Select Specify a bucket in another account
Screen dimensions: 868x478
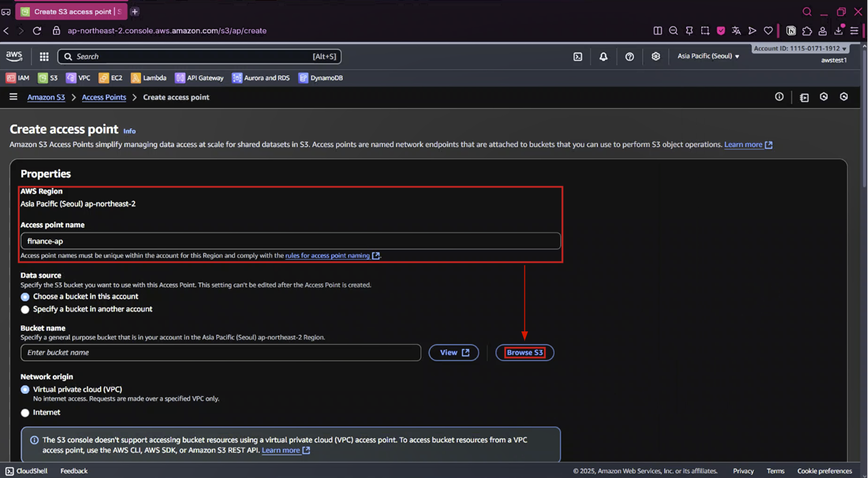pos(25,309)
